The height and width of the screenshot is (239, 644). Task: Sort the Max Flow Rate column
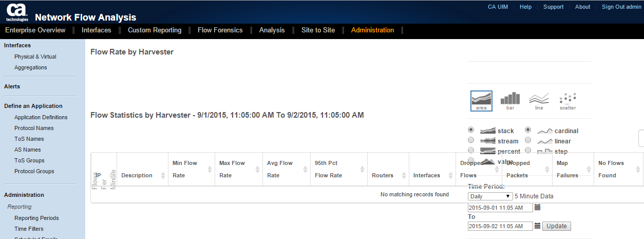257,169
